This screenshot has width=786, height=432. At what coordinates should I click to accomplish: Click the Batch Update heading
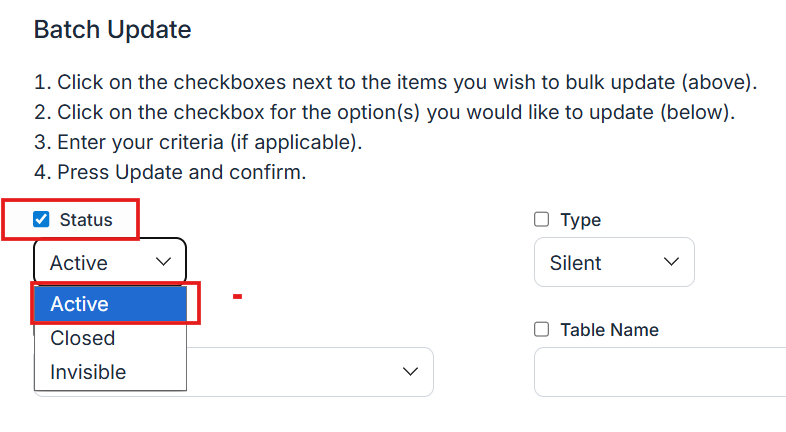112,29
